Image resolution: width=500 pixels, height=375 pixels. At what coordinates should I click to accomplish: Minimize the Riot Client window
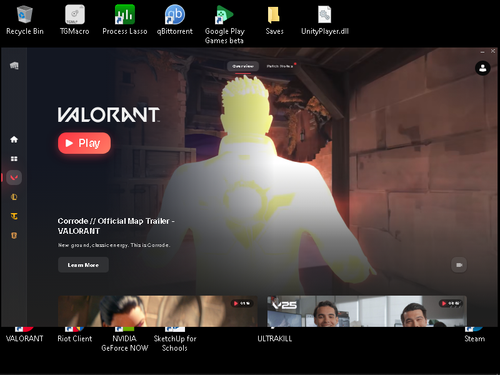(x=482, y=52)
